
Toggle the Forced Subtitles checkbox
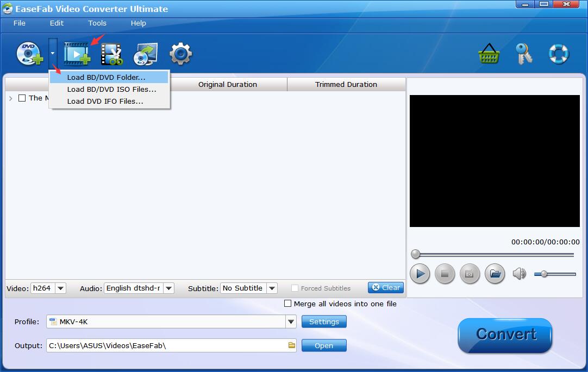click(295, 288)
